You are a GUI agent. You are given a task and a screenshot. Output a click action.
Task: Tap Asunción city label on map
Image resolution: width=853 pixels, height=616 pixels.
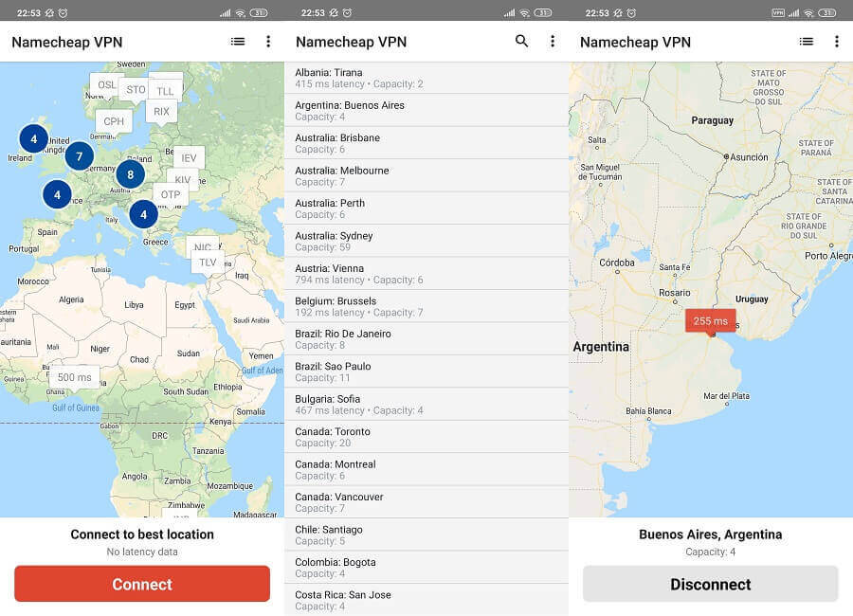[749, 157]
